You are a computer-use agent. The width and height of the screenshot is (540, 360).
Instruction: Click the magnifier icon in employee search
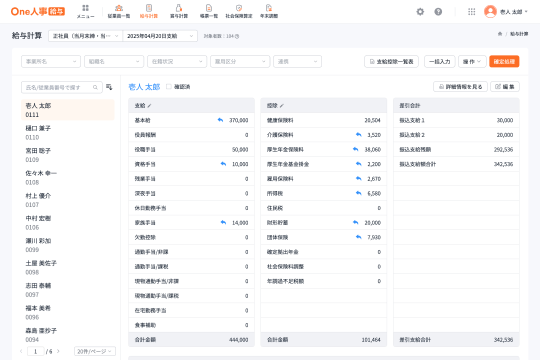coord(95,88)
